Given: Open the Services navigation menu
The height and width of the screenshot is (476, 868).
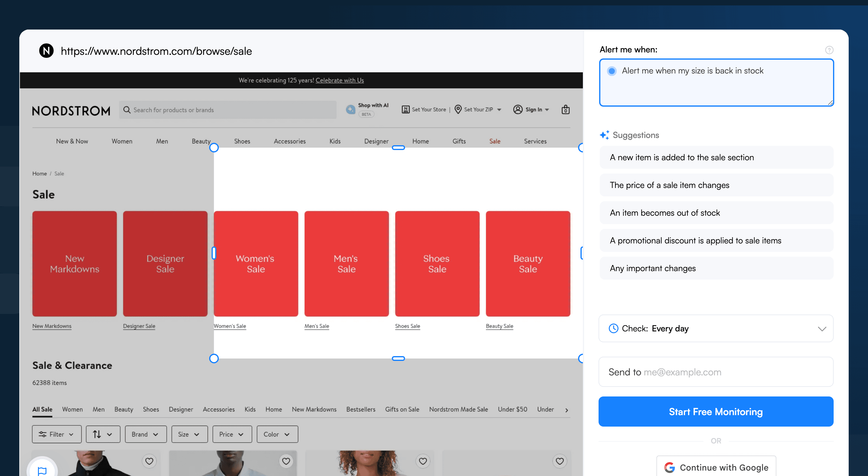Looking at the screenshot, I should [535, 141].
